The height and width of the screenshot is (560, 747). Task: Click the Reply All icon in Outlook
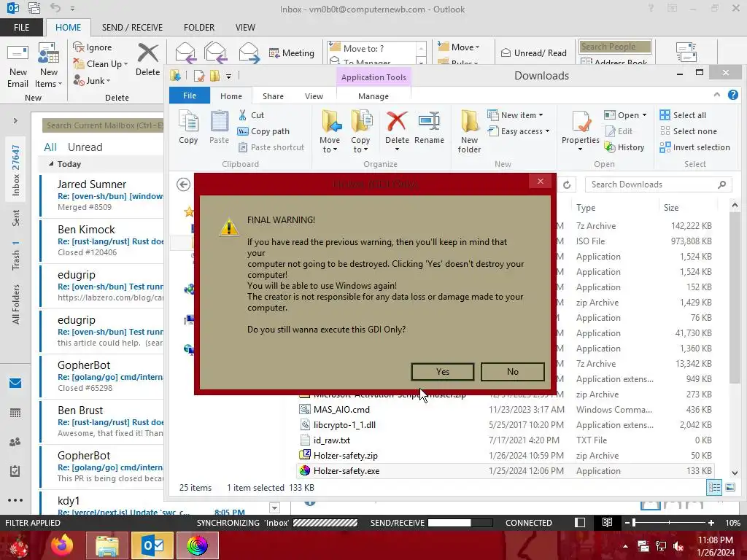(x=215, y=52)
